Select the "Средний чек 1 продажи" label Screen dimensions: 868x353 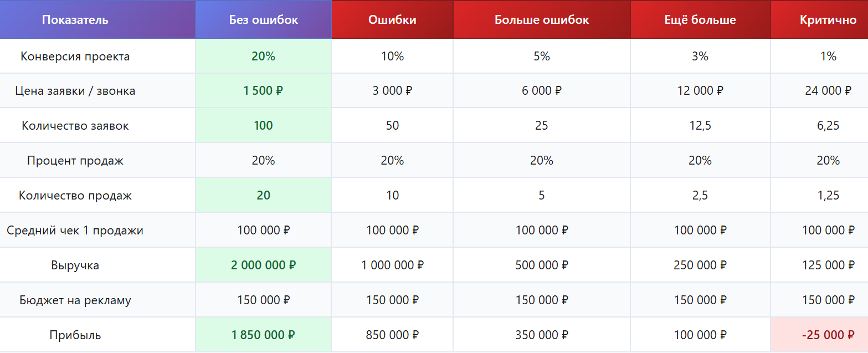(75, 231)
